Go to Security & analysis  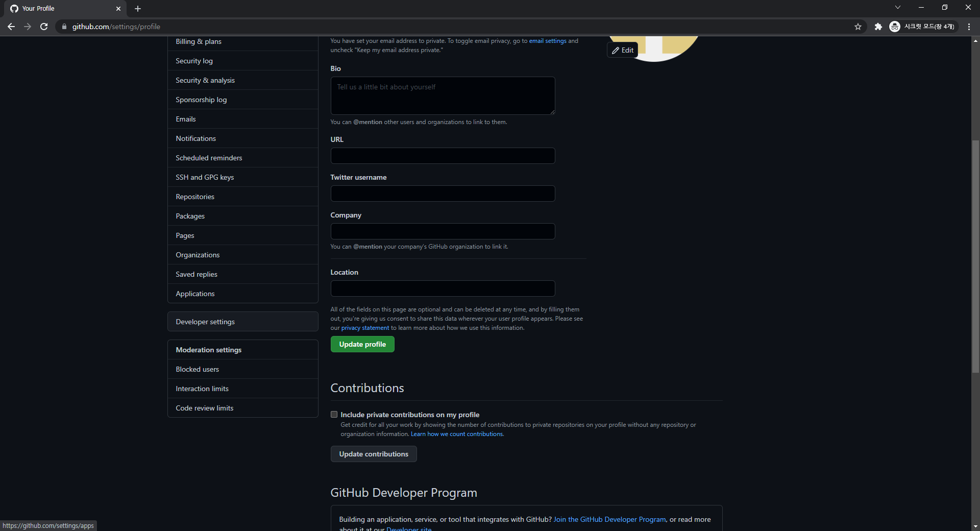click(243, 80)
